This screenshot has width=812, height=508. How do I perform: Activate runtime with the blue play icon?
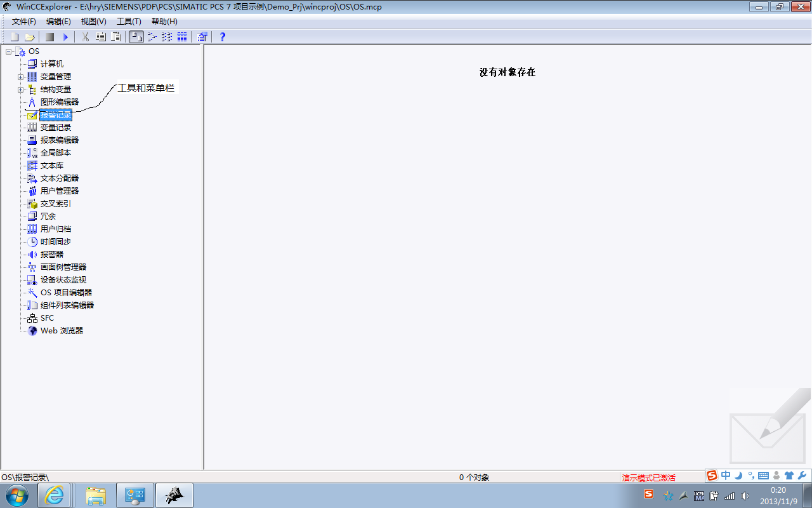tap(65, 37)
